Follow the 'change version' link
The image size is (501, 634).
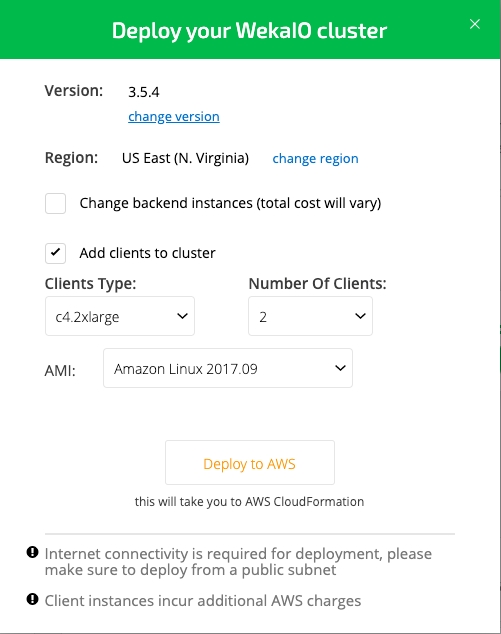174,116
